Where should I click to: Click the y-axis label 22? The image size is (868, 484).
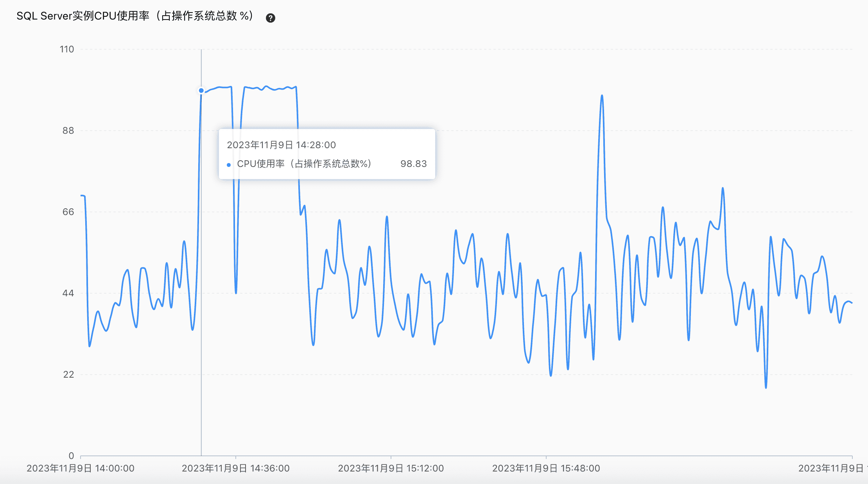coord(68,375)
